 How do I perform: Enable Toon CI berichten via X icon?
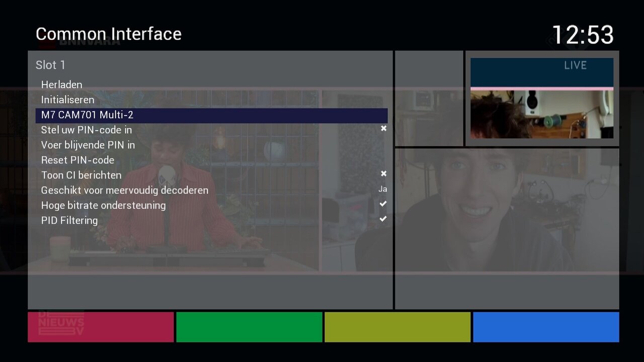[383, 173]
